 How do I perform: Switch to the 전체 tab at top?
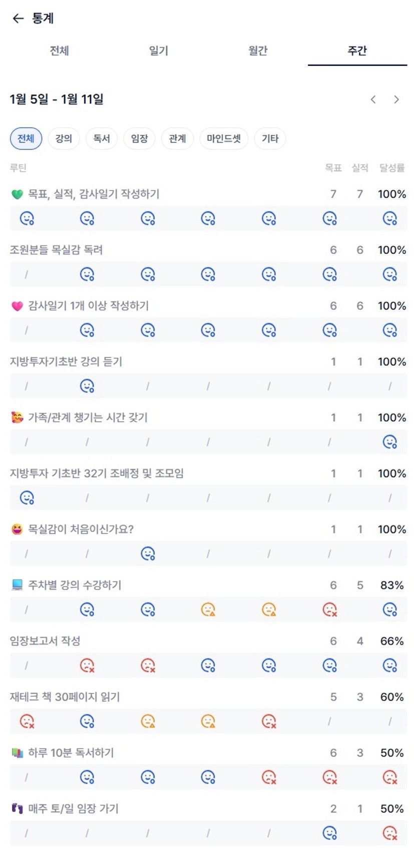(59, 50)
